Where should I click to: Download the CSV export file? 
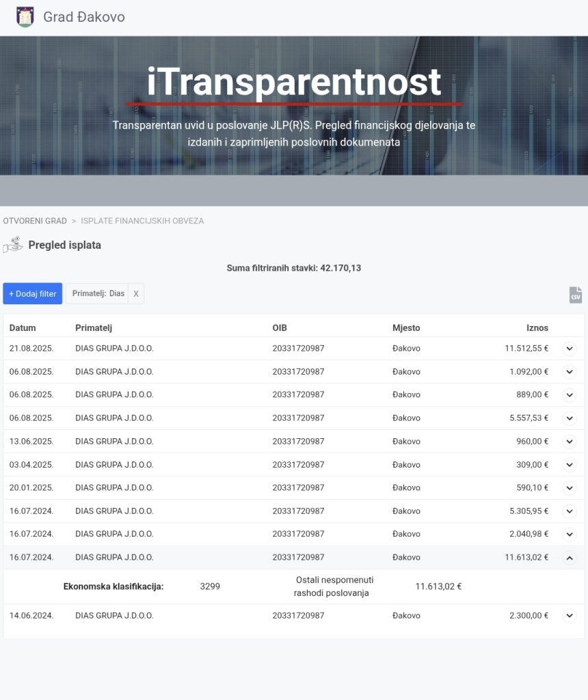575,295
